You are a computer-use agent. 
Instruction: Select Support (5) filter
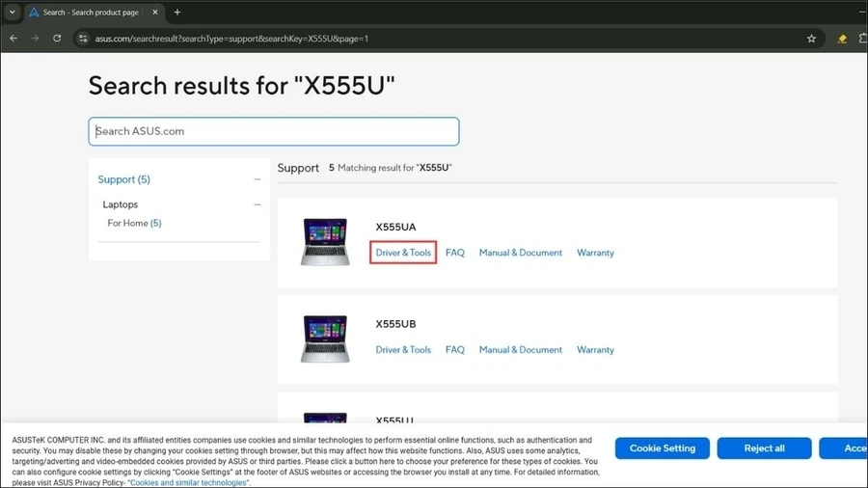pos(124,179)
